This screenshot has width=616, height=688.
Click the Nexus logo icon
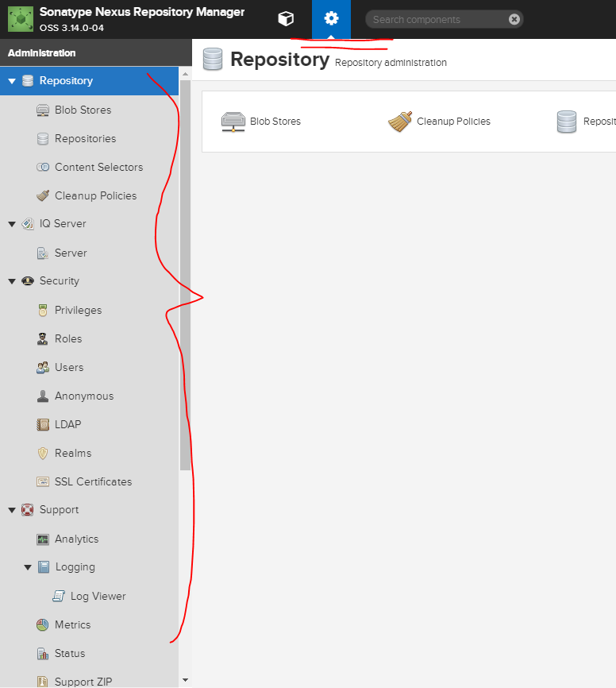[20, 19]
